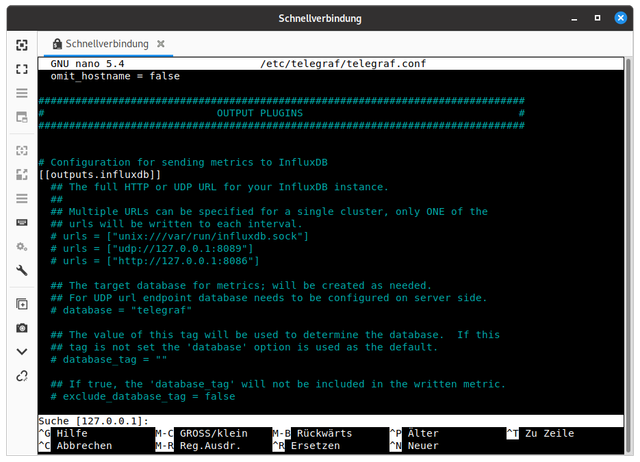This screenshot has height=462, width=640.
Task: Click the M-C GROSS/klein shortcut
Action: (202, 433)
